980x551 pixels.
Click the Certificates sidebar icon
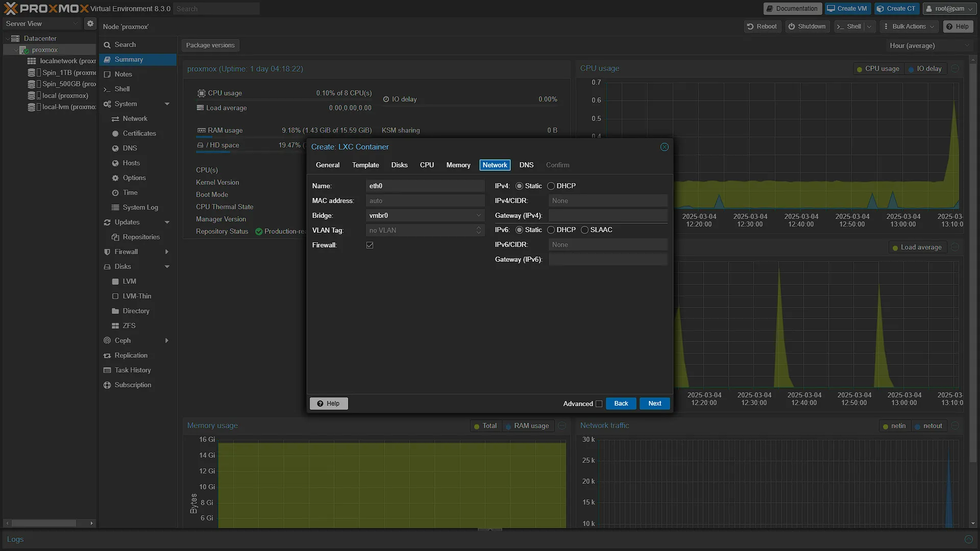tap(115, 134)
